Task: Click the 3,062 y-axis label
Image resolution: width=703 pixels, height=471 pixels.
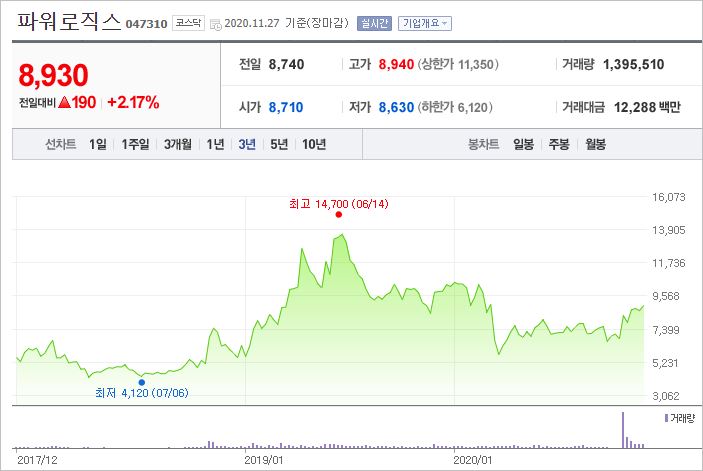Action: click(x=666, y=396)
